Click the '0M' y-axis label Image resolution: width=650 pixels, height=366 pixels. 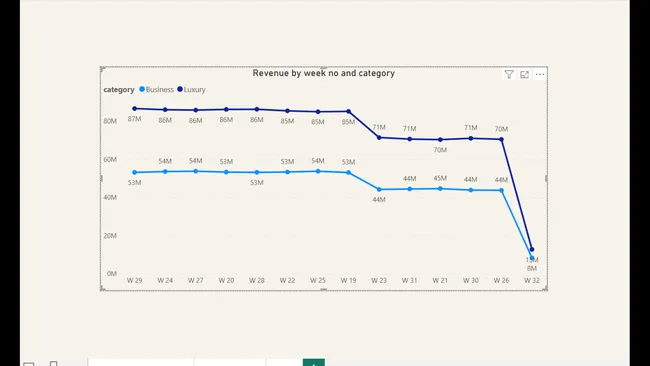point(112,274)
